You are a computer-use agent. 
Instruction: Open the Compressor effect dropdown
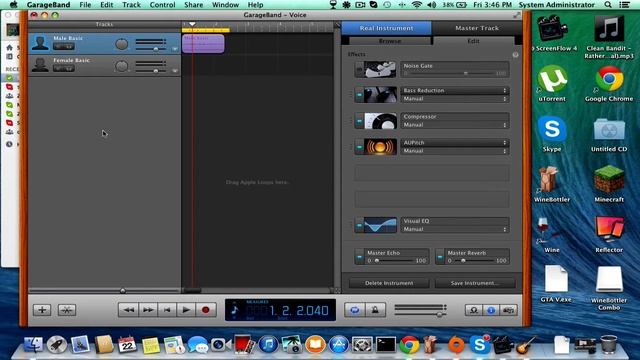455,116
